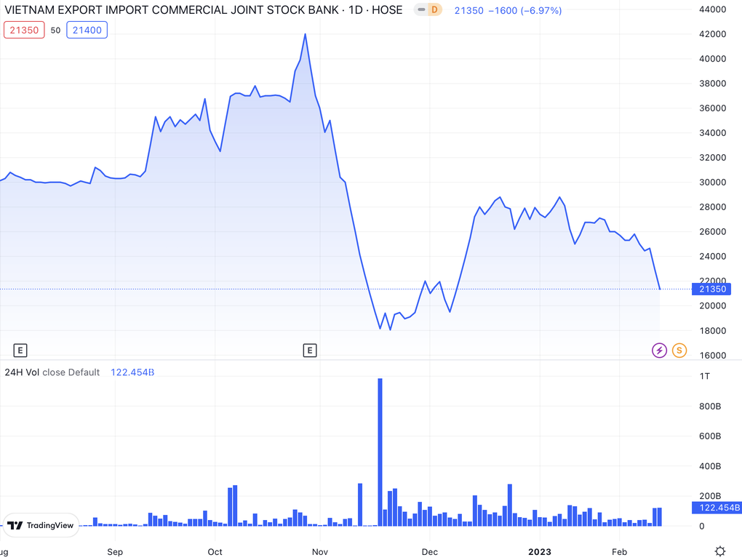Click the orange S marker icon
Viewport: 742px width, 560px height.
(x=679, y=351)
